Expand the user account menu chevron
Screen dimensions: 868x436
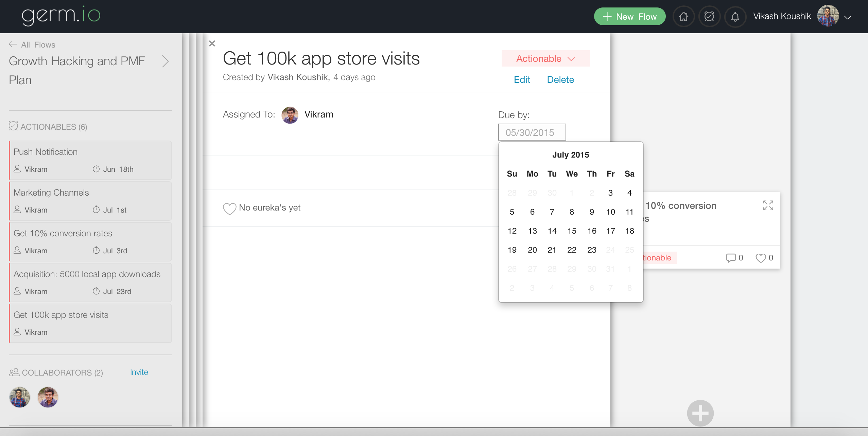[848, 17]
